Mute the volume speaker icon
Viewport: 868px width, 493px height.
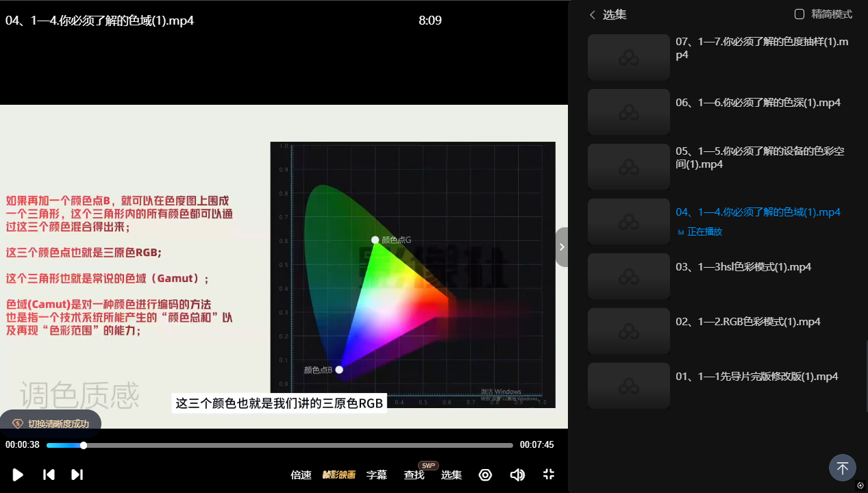point(517,475)
